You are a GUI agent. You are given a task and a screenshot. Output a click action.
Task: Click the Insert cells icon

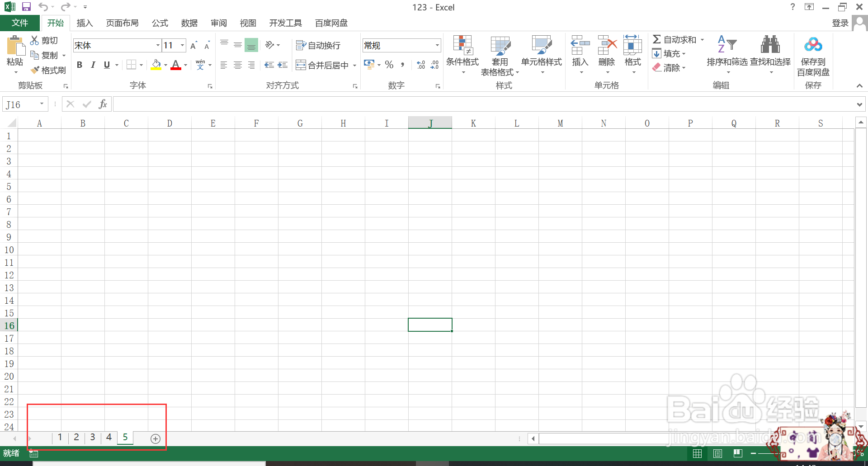pyautogui.click(x=580, y=45)
